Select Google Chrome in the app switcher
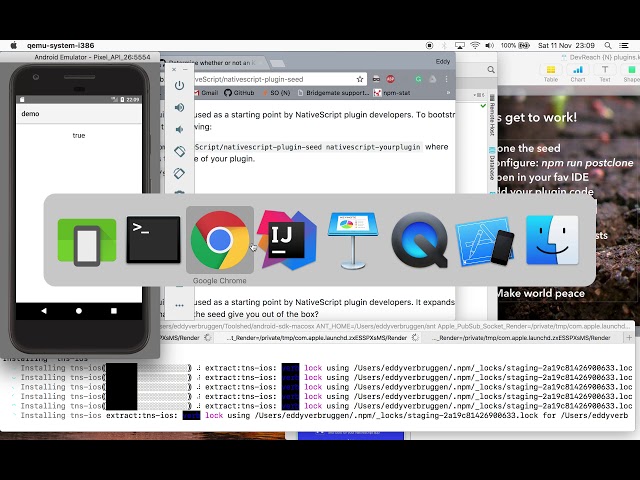The width and height of the screenshot is (640, 480). (220, 240)
